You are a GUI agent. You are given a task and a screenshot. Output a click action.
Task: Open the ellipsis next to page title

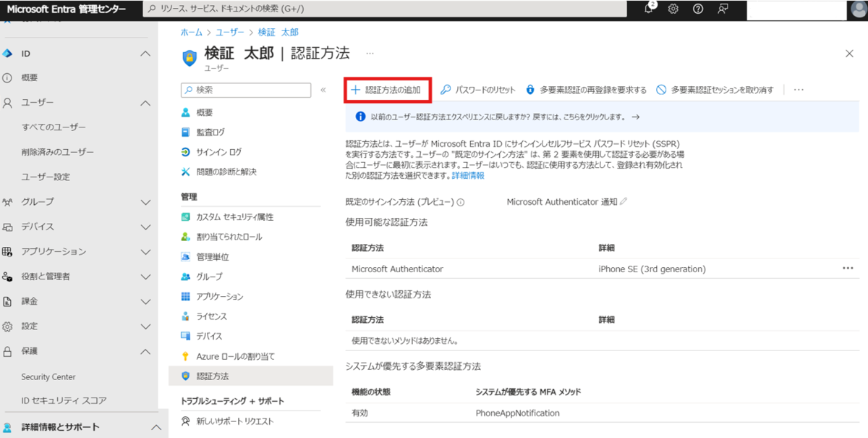(370, 54)
